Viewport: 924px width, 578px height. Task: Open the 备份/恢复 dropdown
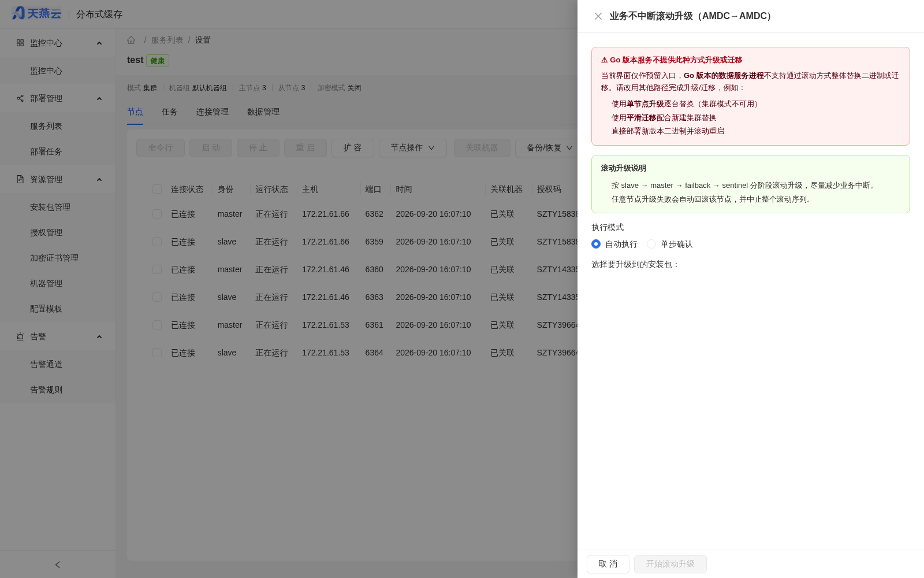point(547,148)
